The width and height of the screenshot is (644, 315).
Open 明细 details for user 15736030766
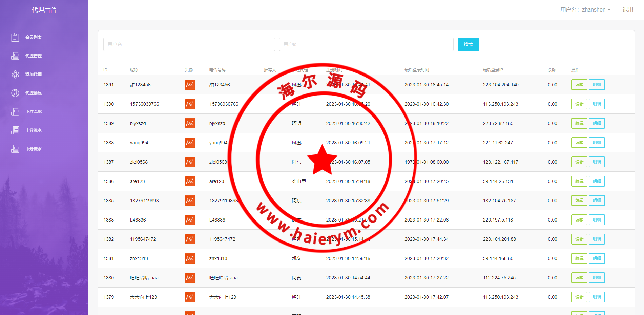597,104
